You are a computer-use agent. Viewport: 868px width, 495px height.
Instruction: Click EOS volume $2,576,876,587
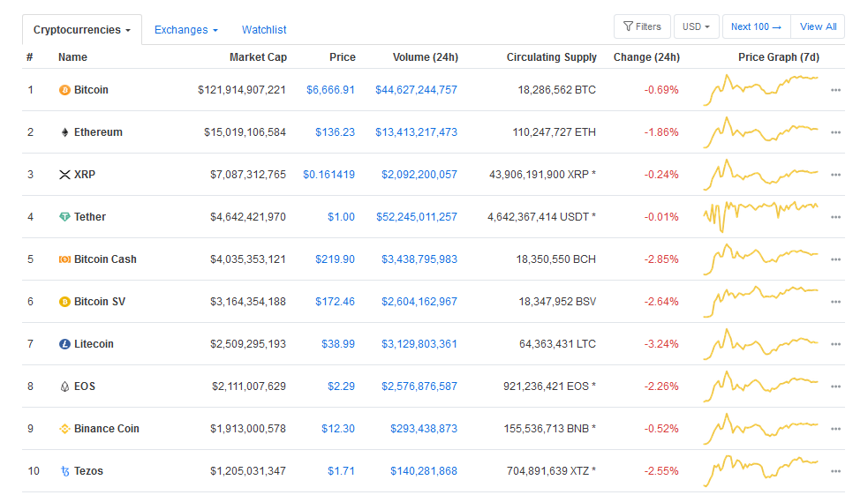pyautogui.click(x=419, y=386)
